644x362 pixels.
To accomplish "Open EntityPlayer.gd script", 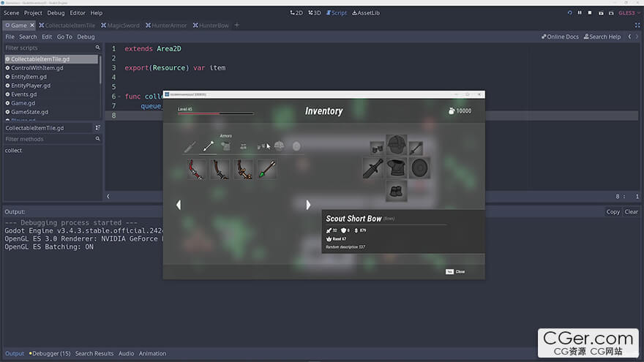I will click(x=31, y=86).
